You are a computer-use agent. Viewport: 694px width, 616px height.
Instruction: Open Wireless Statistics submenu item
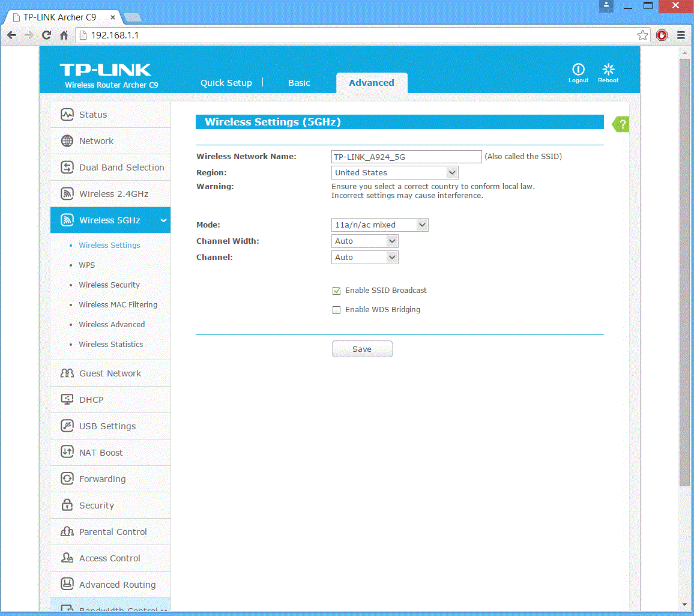click(x=111, y=344)
